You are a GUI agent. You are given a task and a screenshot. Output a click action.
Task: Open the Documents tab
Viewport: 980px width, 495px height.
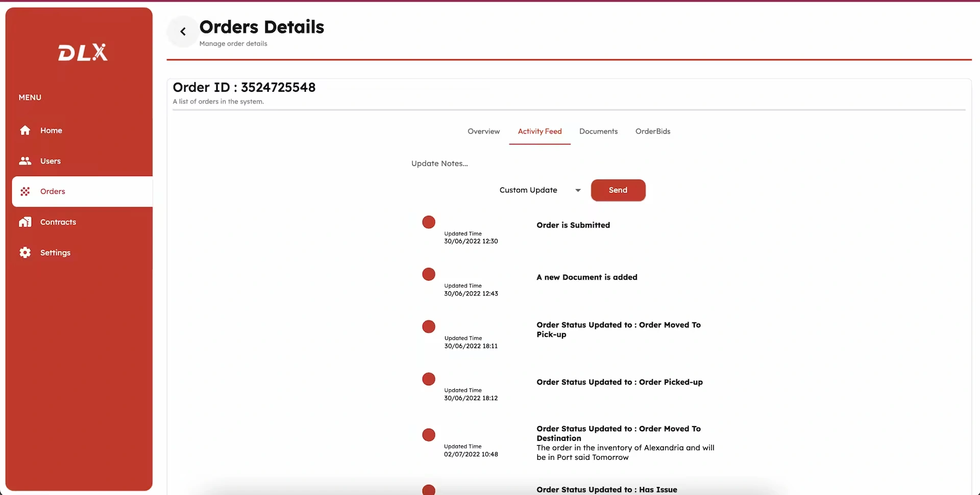pos(598,131)
